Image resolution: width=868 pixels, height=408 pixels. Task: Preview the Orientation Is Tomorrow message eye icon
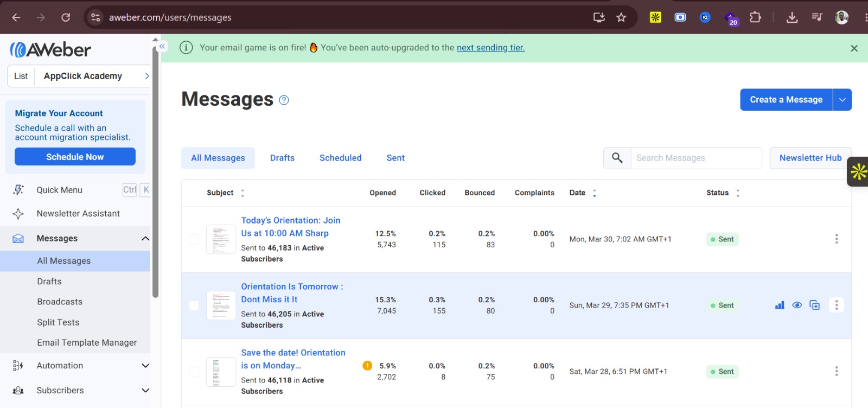797,305
